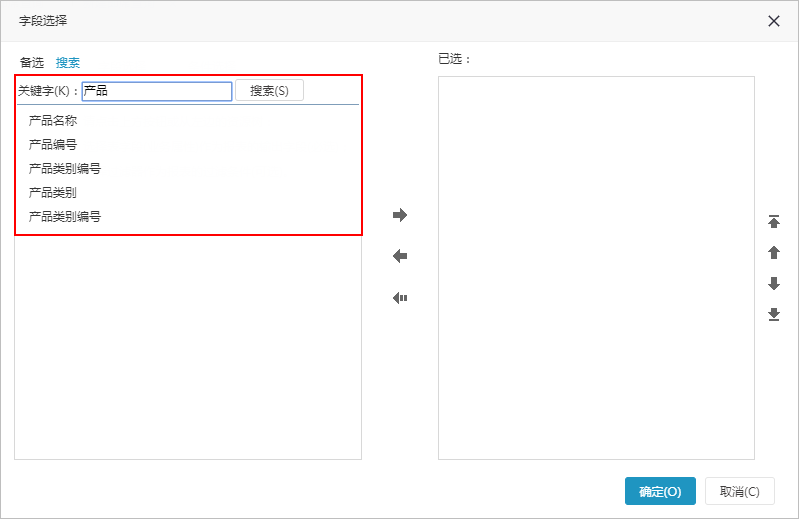The image size is (799, 519).
Task: Switch to the 搜索 tab
Action: click(68, 63)
